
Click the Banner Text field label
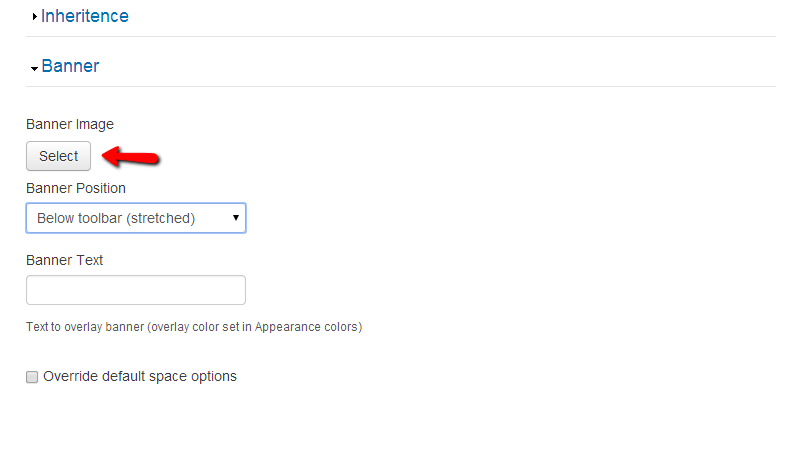pos(65,260)
